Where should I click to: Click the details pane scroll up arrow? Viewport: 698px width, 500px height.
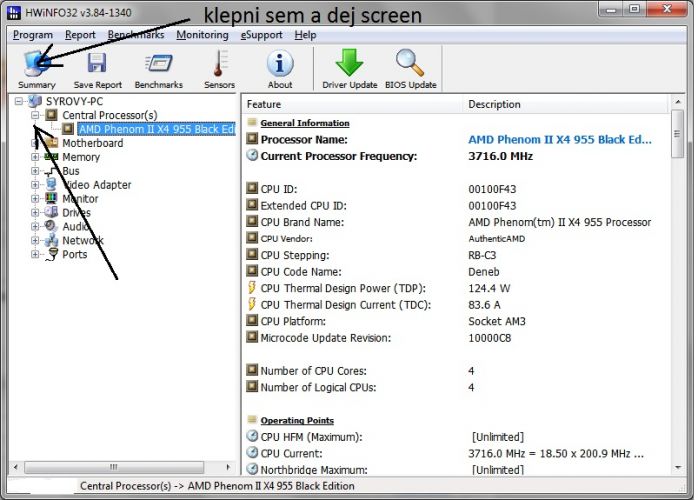(678, 102)
